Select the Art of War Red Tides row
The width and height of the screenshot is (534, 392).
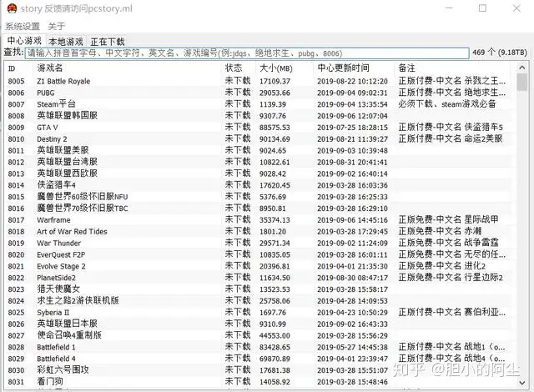point(258,231)
